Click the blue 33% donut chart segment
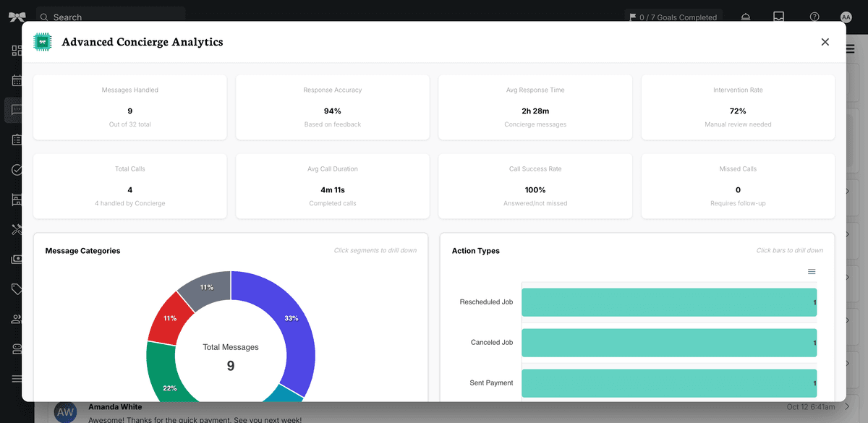The height and width of the screenshot is (423, 868). (x=292, y=318)
